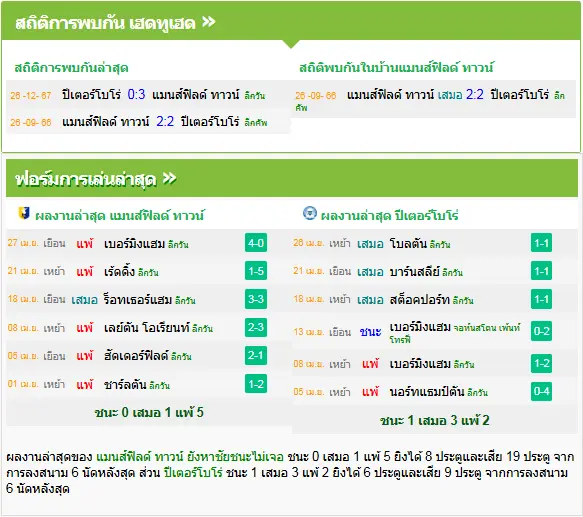The height and width of the screenshot is (517, 583).
Task: Click the 26-12-67 date in the head-to-head list
Action: coord(30,96)
